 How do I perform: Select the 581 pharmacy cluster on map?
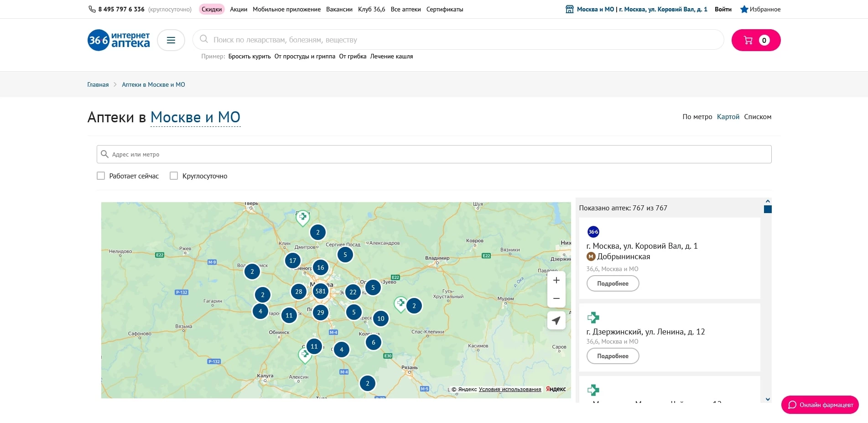click(321, 291)
